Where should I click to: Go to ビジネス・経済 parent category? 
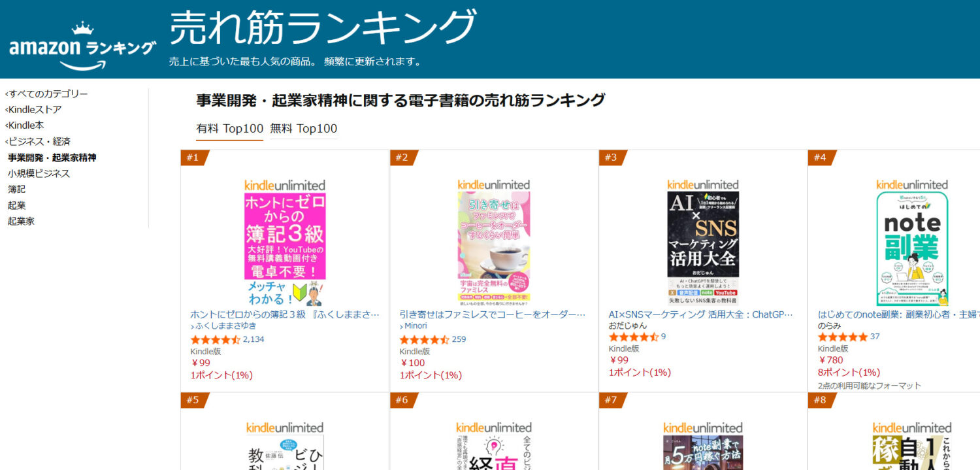(39, 141)
